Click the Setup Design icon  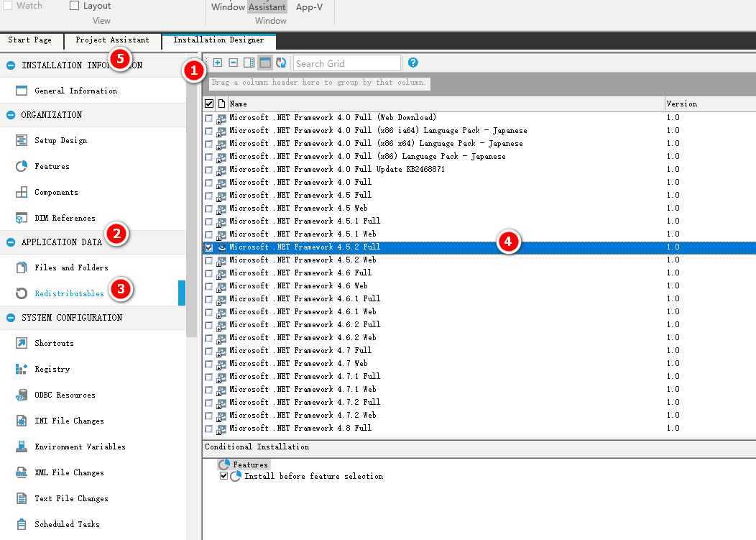click(x=22, y=140)
